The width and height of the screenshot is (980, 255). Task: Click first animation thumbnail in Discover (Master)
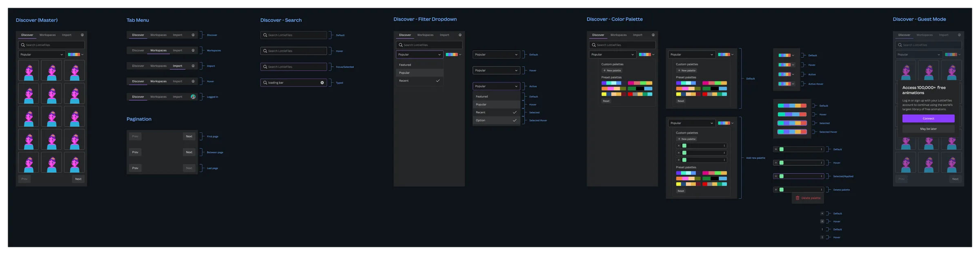click(29, 71)
